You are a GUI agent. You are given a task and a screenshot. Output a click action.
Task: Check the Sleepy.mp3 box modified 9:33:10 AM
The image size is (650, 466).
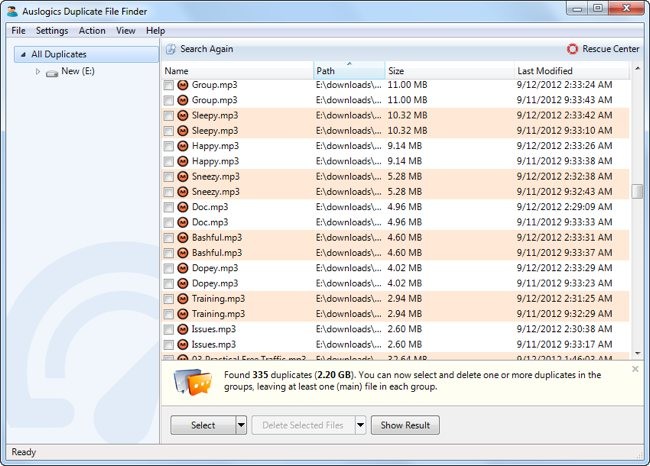click(168, 131)
